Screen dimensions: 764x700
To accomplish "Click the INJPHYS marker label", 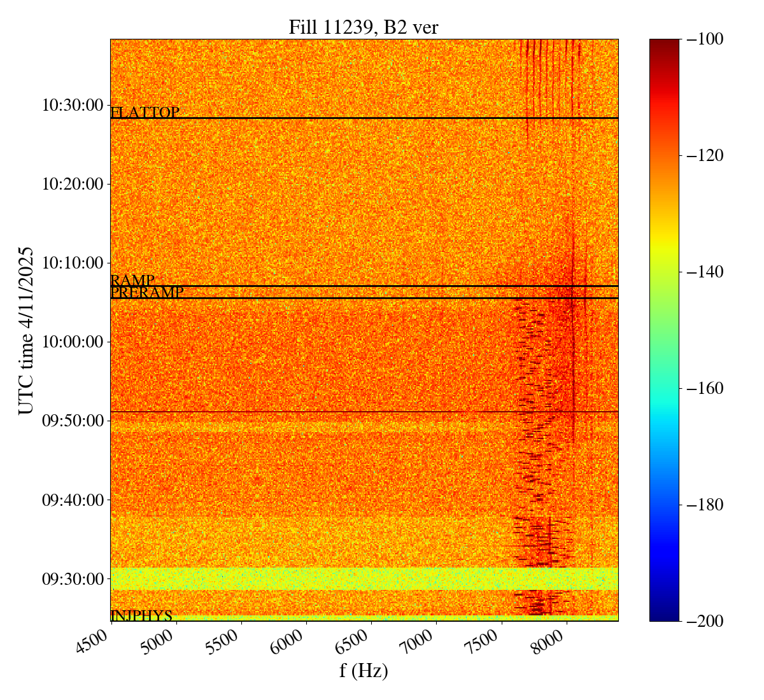I will [141, 616].
